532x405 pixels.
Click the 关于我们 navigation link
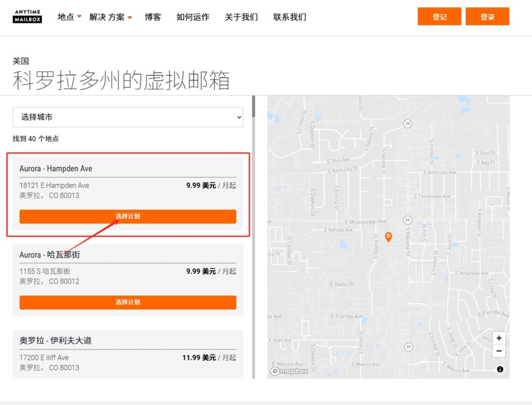coord(241,17)
